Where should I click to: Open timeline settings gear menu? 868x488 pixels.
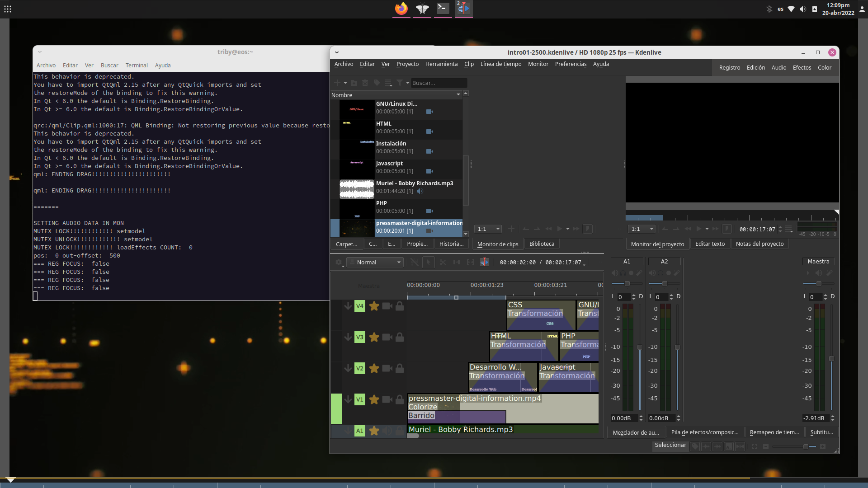coord(339,262)
